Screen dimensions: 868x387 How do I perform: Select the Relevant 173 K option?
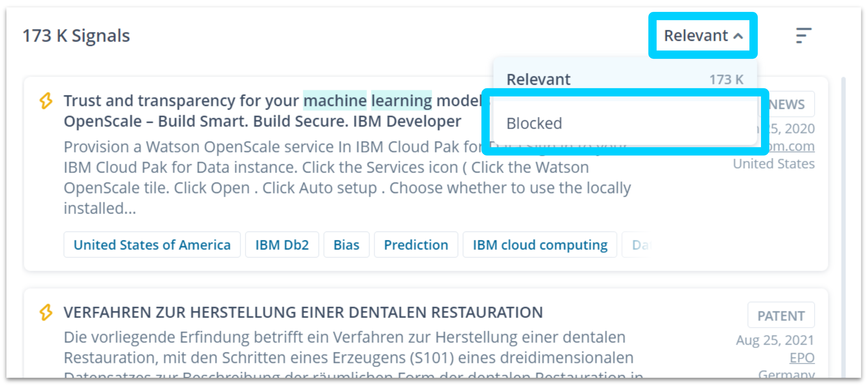(625, 80)
